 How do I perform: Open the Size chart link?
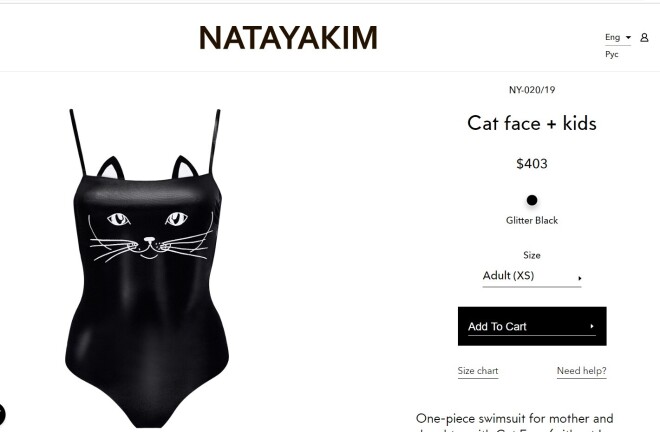pyautogui.click(x=478, y=371)
